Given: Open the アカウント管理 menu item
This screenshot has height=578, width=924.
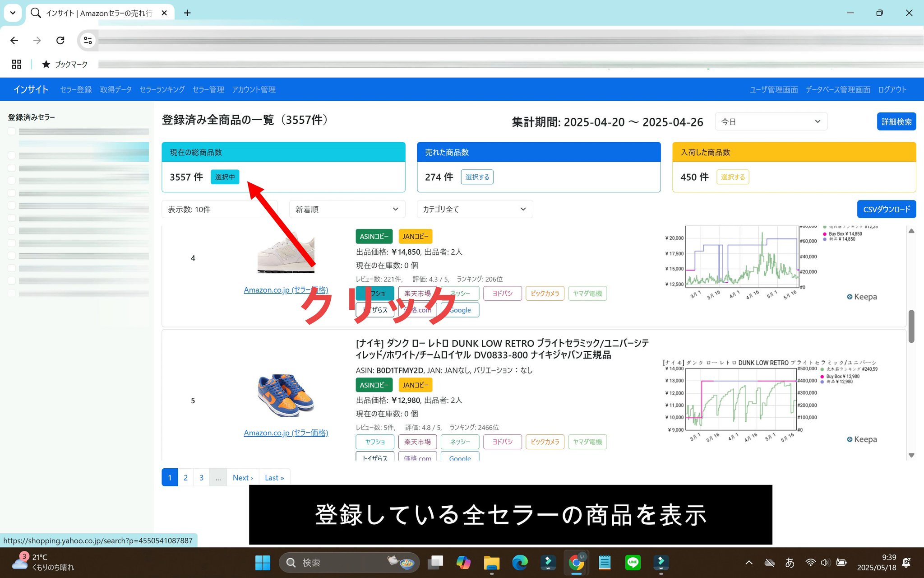Looking at the screenshot, I should pyautogui.click(x=254, y=89).
